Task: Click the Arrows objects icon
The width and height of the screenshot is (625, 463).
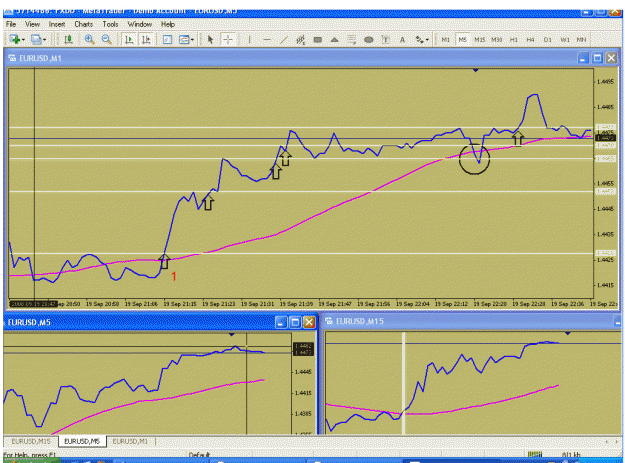Action: (419, 39)
